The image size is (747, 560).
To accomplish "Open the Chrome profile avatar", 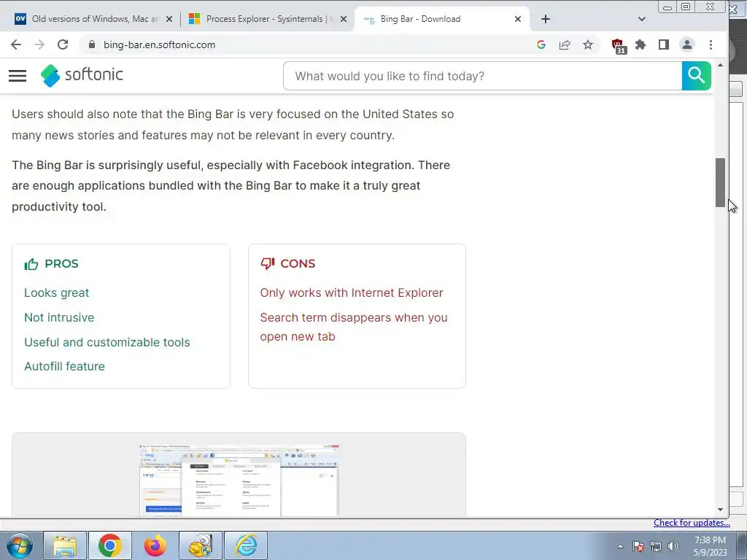I will [x=687, y=44].
